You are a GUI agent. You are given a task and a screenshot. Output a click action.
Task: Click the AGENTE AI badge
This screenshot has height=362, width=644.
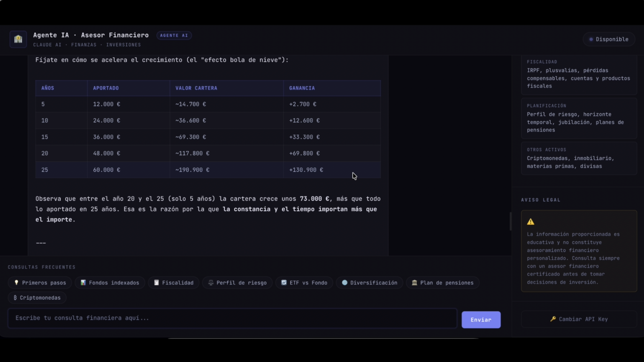[174, 36]
